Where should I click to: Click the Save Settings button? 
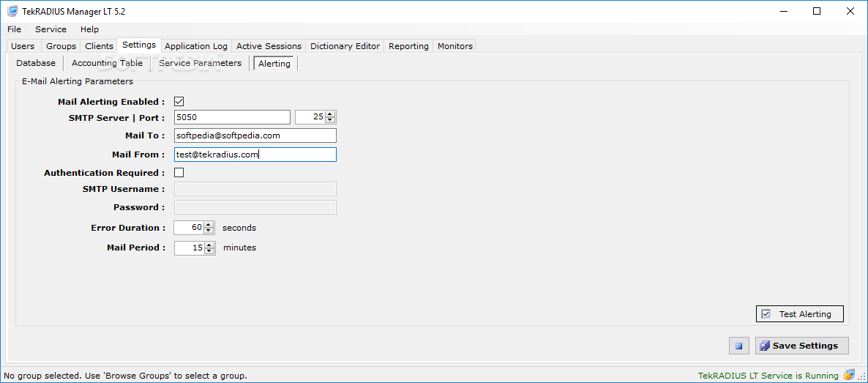[x=801, y=346]
